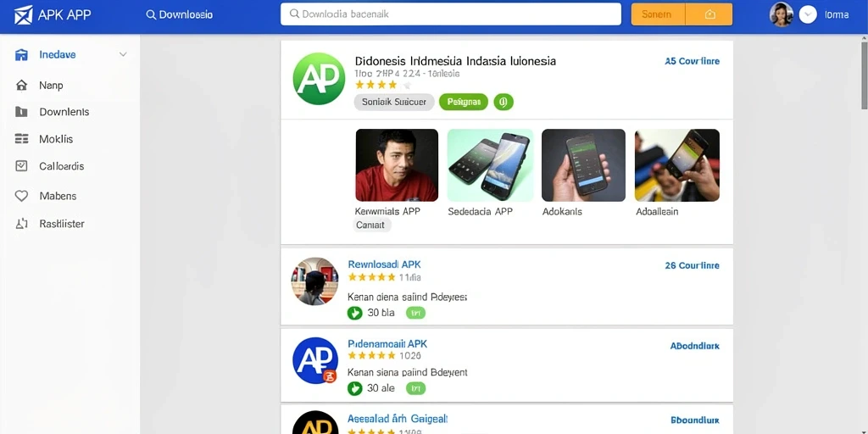Click the Moklis list icon

point(21,139)
